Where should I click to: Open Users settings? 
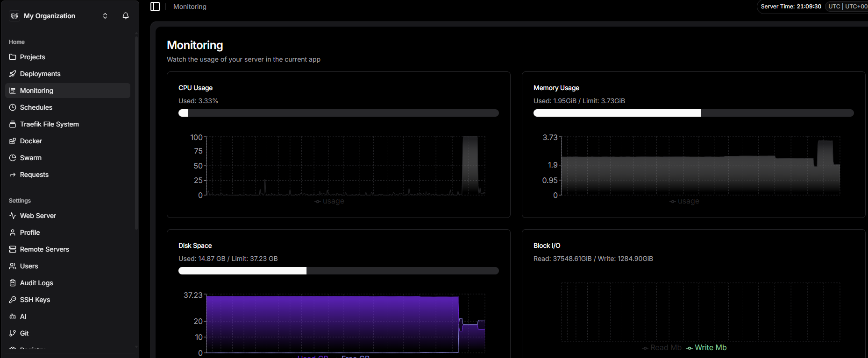(x=68, y=266)
